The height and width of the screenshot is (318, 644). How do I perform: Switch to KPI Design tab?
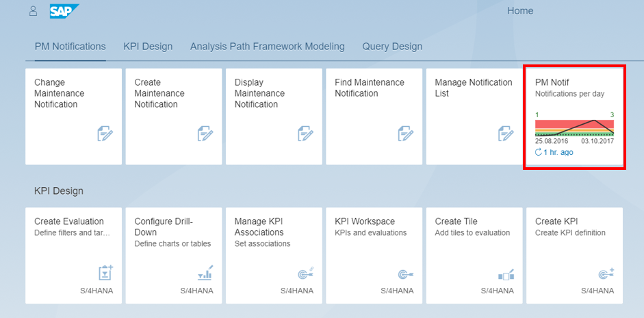pos(148,47)
